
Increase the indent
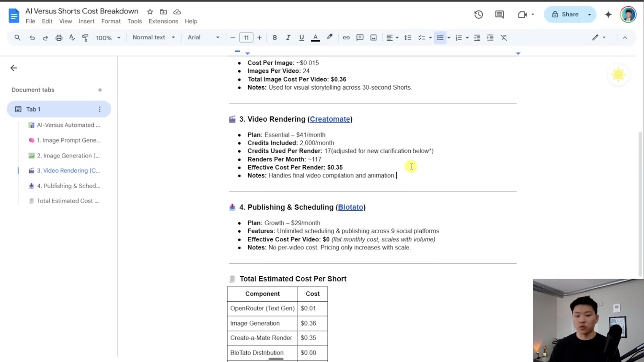[490, 37]
